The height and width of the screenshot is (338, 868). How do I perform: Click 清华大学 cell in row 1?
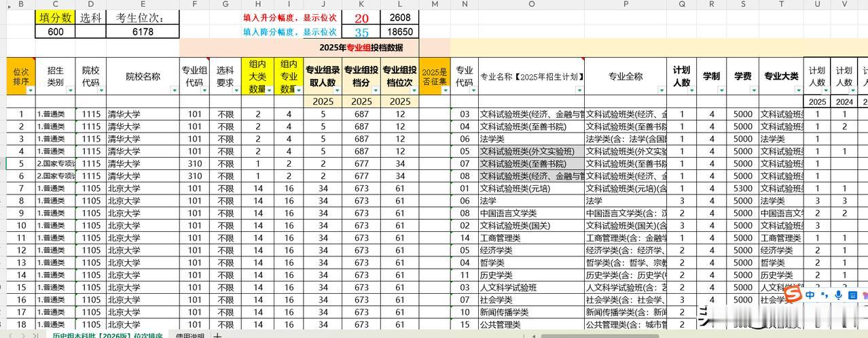143,114
